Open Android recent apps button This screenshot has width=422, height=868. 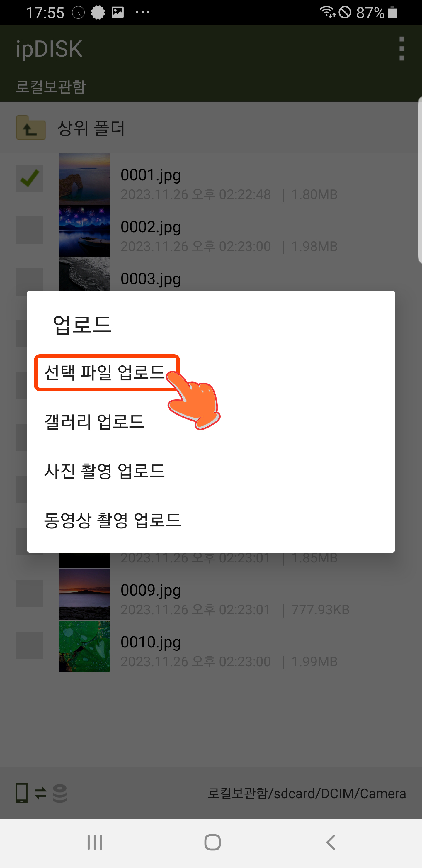[x=95, y=842]
